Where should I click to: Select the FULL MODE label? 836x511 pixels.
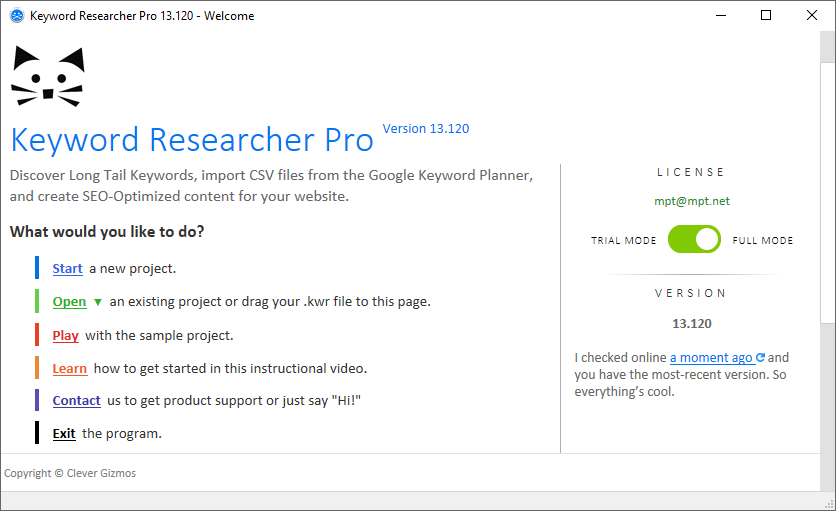pyautogui.click(x=763, y=241)
